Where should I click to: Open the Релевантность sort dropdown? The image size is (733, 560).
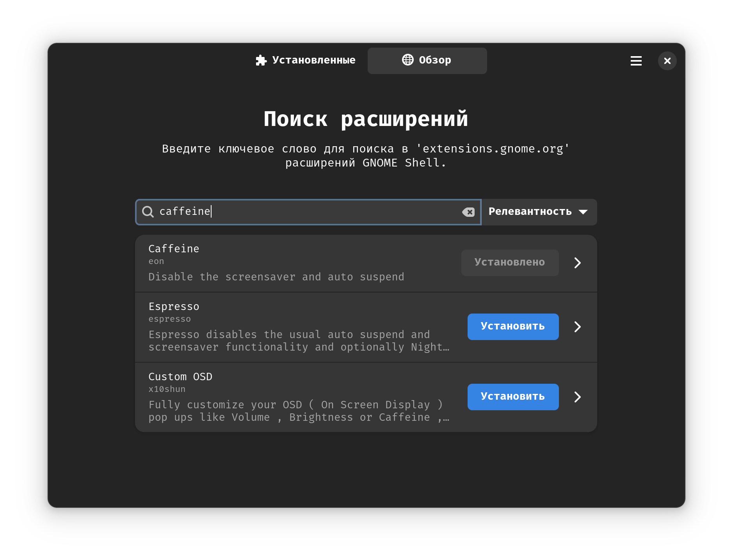(539, 212)
